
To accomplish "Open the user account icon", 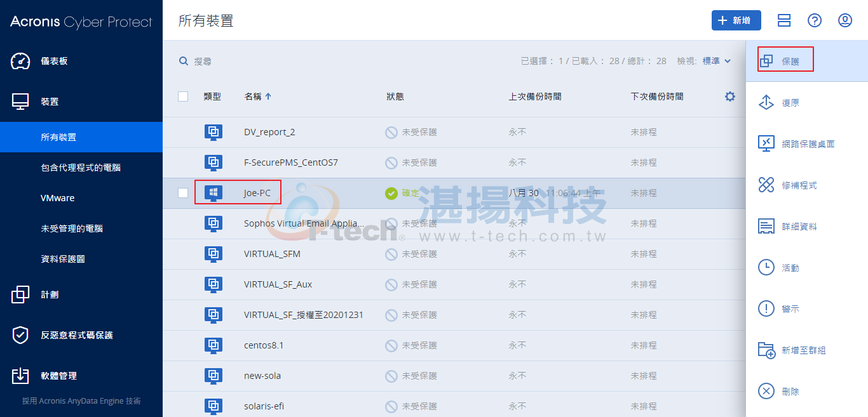I will pos(845,20).
